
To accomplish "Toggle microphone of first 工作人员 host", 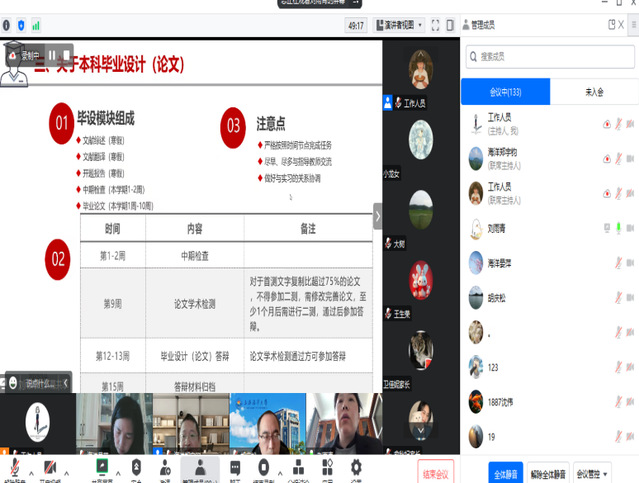I will pos(619,123).
